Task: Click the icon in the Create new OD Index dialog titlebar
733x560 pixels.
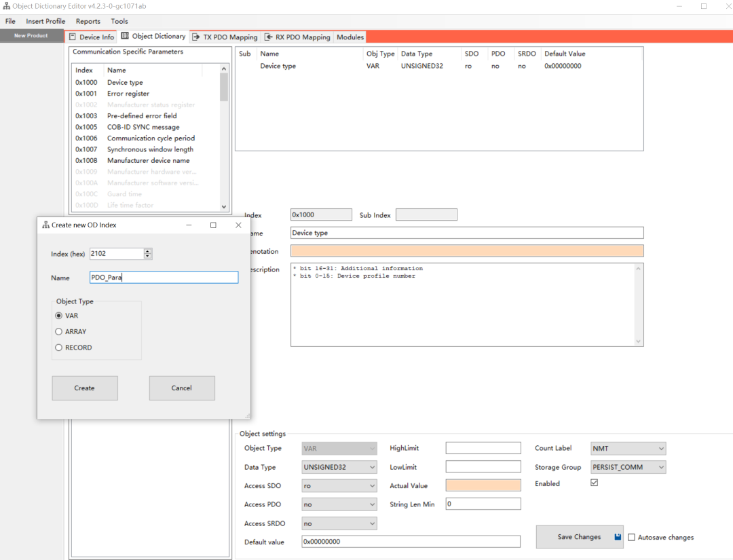Action: click(45, 225)
